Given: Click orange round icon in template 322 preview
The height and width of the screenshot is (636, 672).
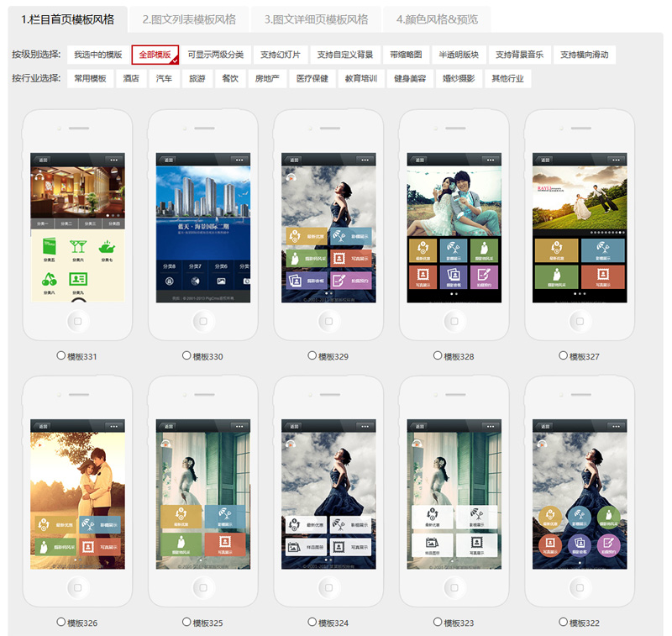Looking at the screenshot, I should pyautogui.click(x=549, y=543).
